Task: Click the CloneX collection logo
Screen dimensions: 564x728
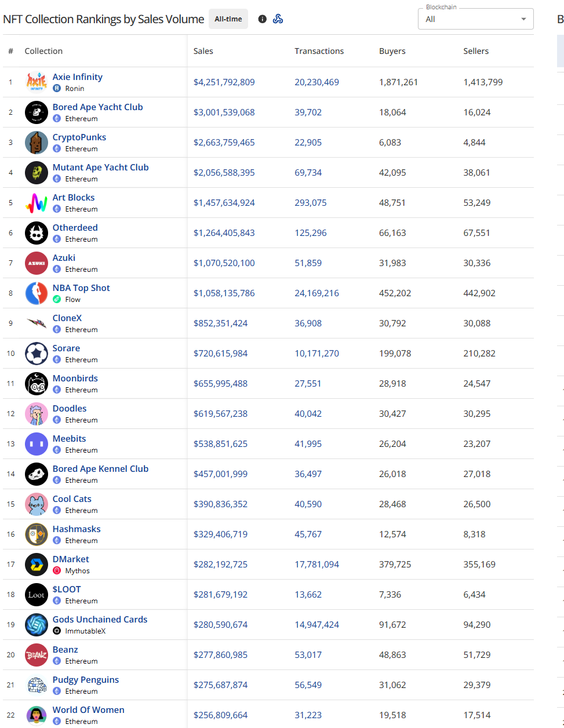Action: 37,323
